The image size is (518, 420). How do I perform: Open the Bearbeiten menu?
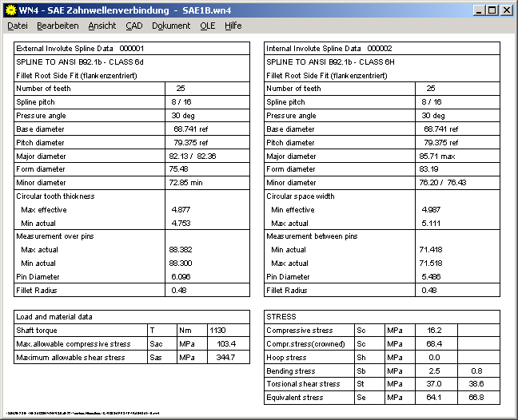click(58, 26)
